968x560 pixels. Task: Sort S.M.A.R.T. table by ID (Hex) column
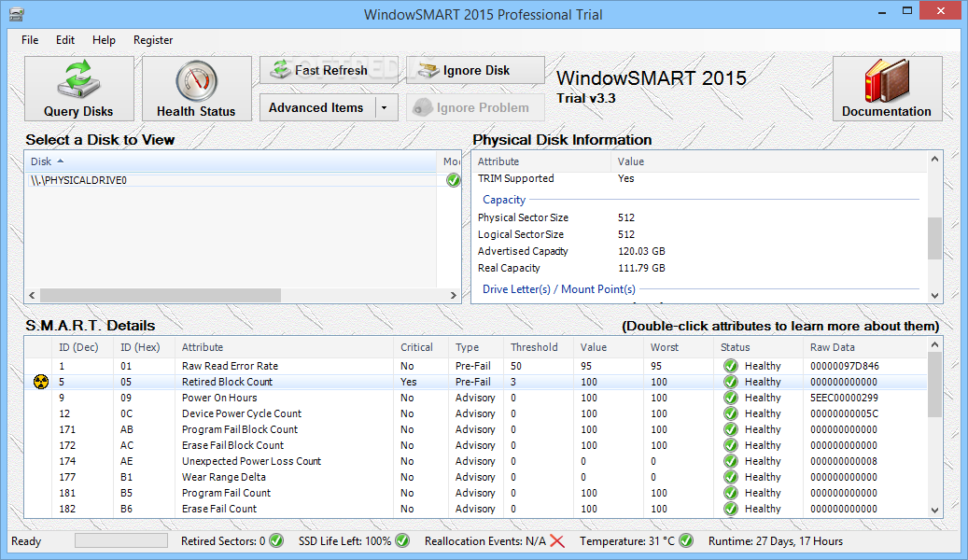pos(145,347)
